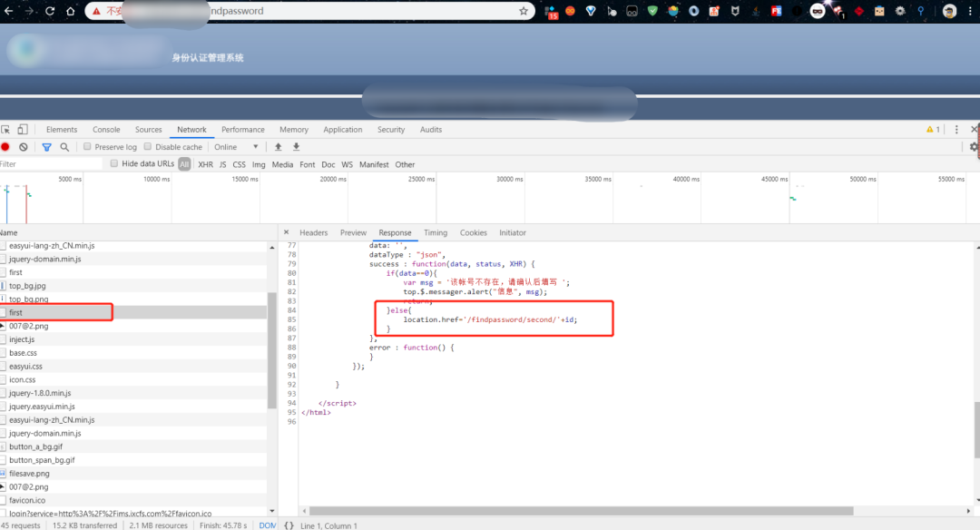Toggle the network filter funnel icon
This screenshot has width=980, height=530.
[46, 147]
